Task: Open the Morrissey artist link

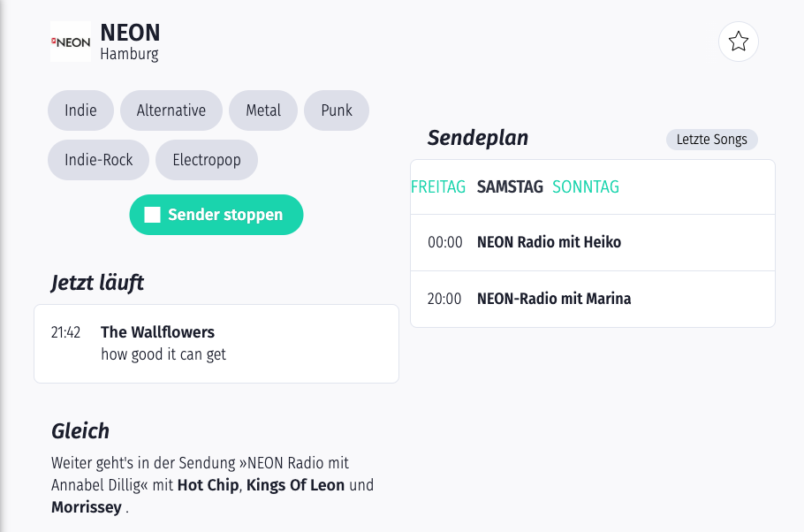Action: point(86,507)
